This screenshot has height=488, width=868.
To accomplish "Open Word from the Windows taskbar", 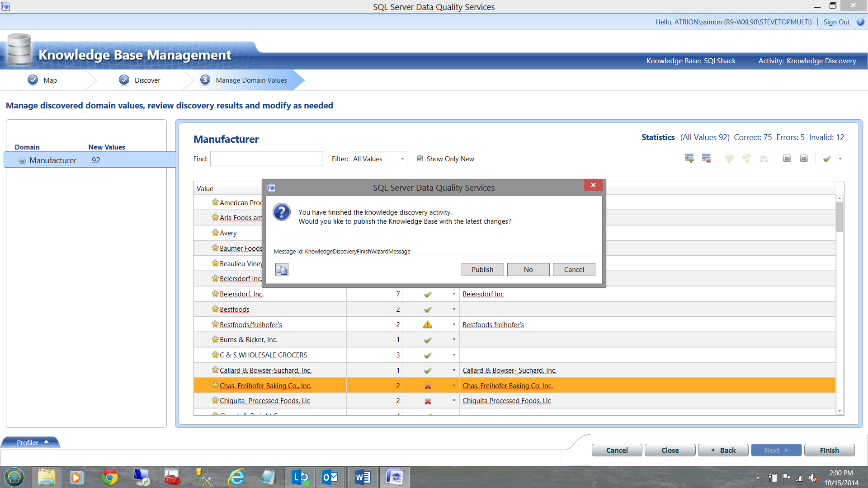I will coord(363,477).
